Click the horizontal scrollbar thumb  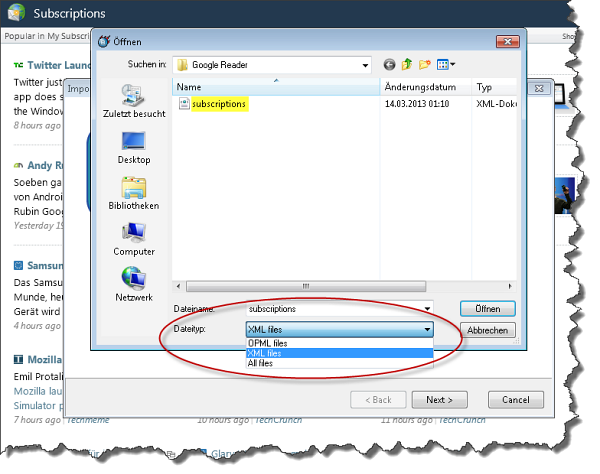click(x=306, y=286)
